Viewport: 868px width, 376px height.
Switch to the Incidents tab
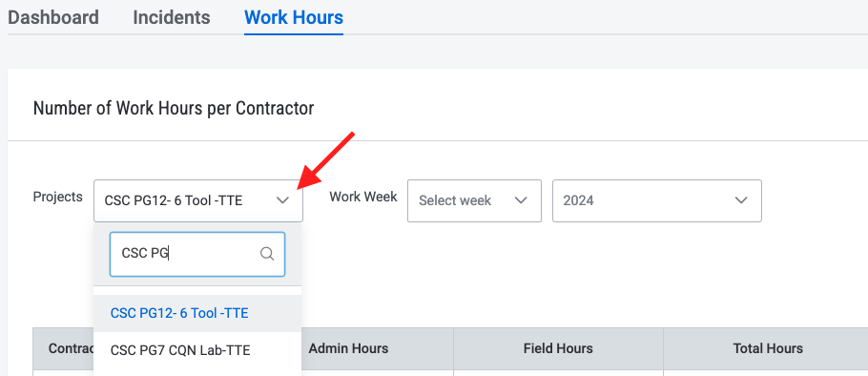pos(172,17)
